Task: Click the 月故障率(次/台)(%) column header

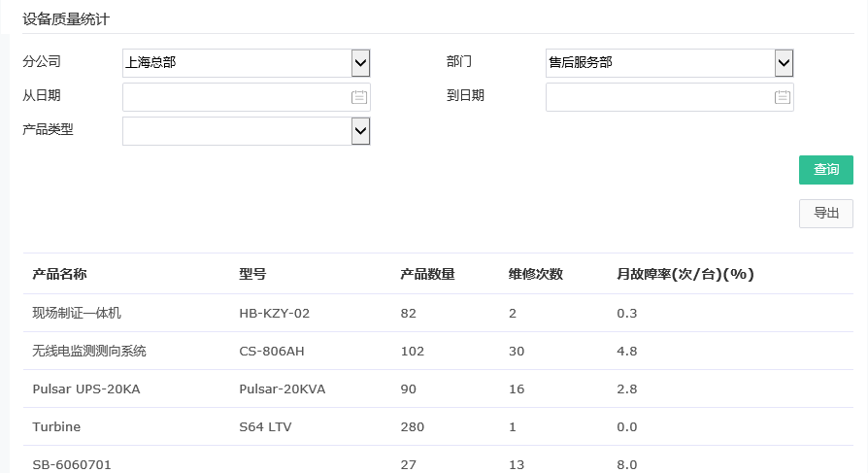Action: coord(685,274)
